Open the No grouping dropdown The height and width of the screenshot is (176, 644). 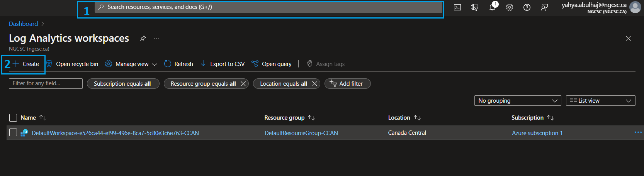pos(518,101)
